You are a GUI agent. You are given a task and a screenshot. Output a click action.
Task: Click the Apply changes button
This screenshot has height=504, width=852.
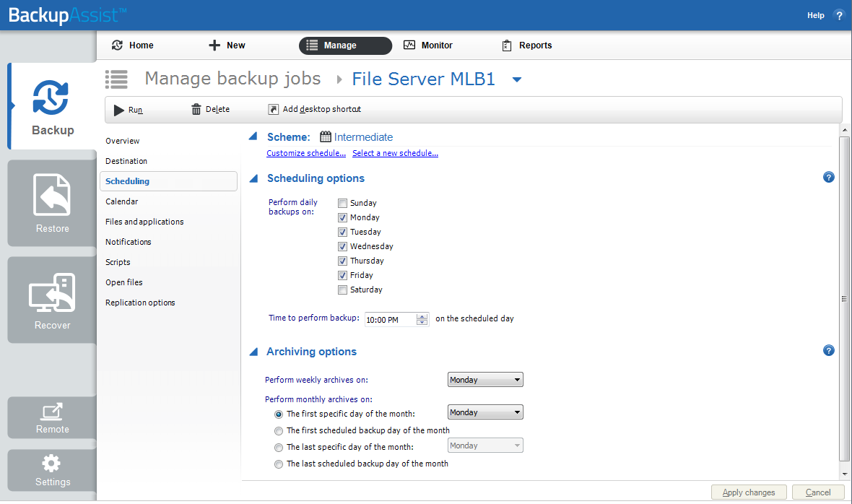coord(749,492)
